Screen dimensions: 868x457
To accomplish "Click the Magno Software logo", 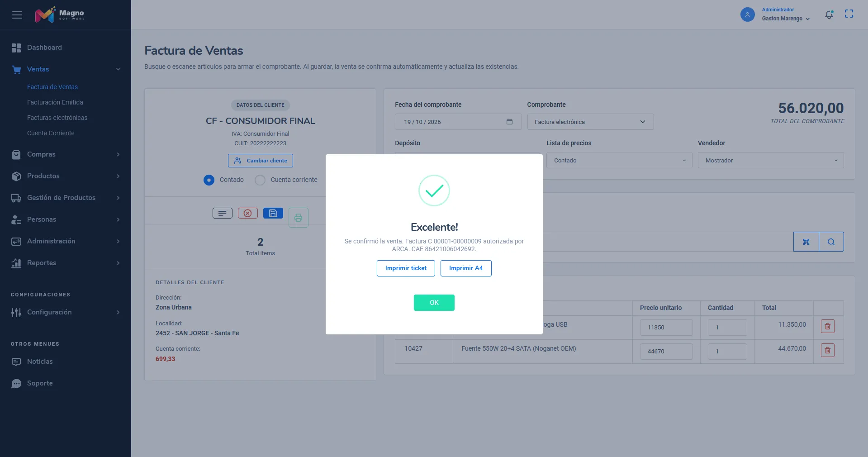I will coord(60,14).
